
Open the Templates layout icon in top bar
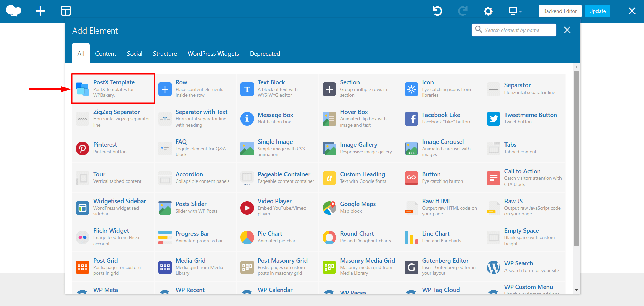click(66, 11)
